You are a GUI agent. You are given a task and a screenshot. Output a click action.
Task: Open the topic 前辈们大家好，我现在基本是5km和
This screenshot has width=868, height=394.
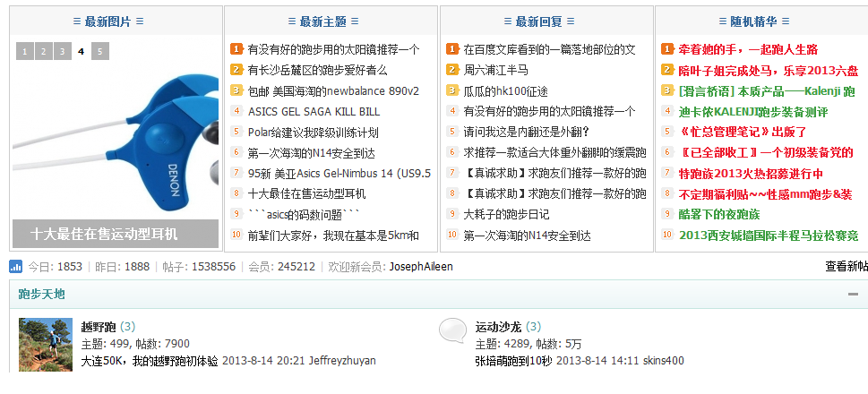pos(333,236)
